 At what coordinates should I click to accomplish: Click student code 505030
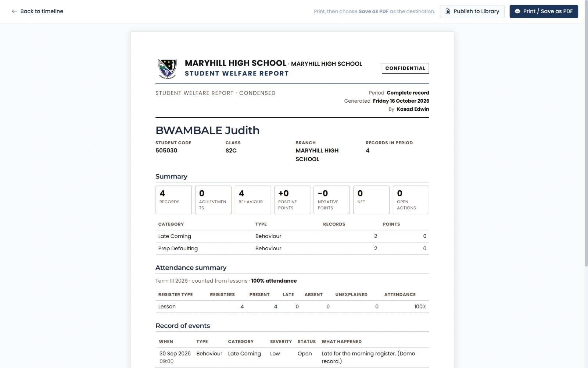pyautogui.click(x=166, y=151)
